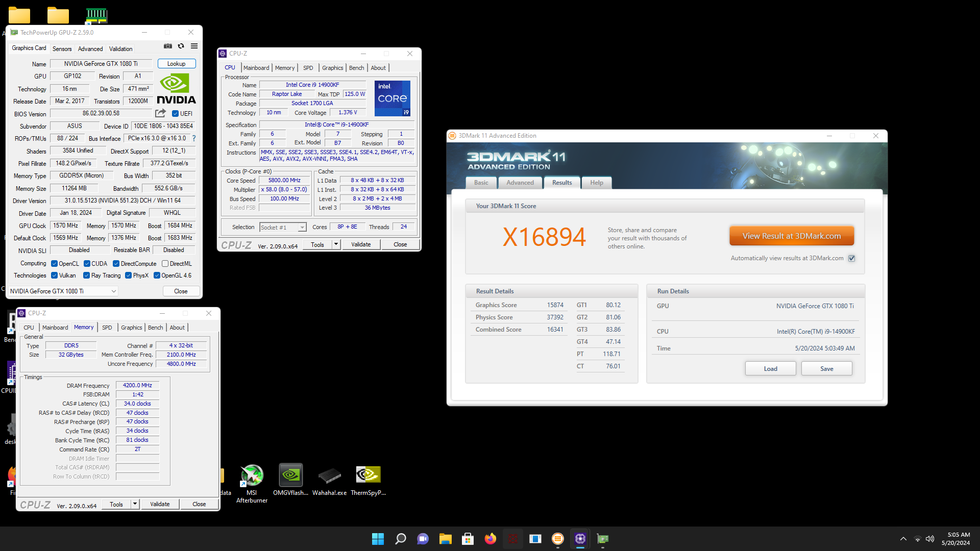
Task: Toggle DirectCompute checkbox
Action: click(116, 264)
